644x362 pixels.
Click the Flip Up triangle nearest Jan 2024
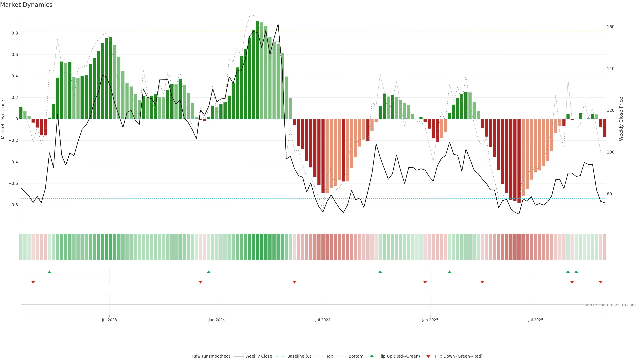209,272
